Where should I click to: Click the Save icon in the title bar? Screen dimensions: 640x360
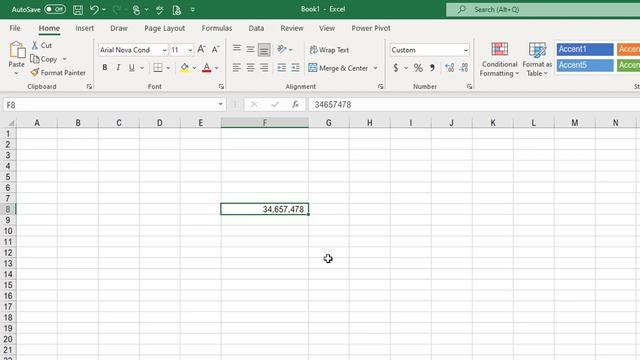(x=78, y=9)
